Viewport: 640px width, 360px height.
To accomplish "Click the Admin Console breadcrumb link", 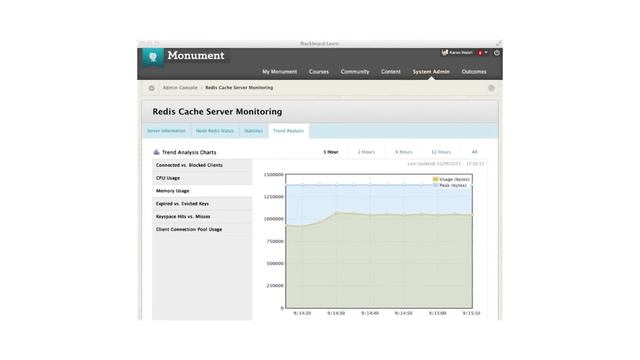I will (x=180, y=88).
